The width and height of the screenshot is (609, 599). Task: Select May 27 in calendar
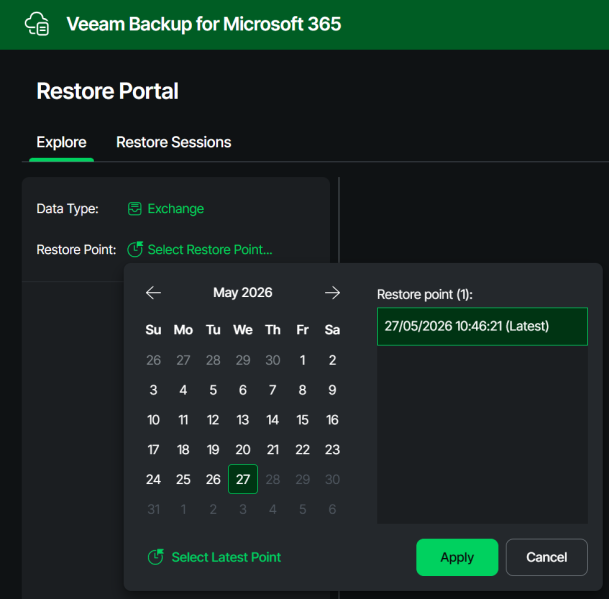pyautogui.click(x=243, y=479)
